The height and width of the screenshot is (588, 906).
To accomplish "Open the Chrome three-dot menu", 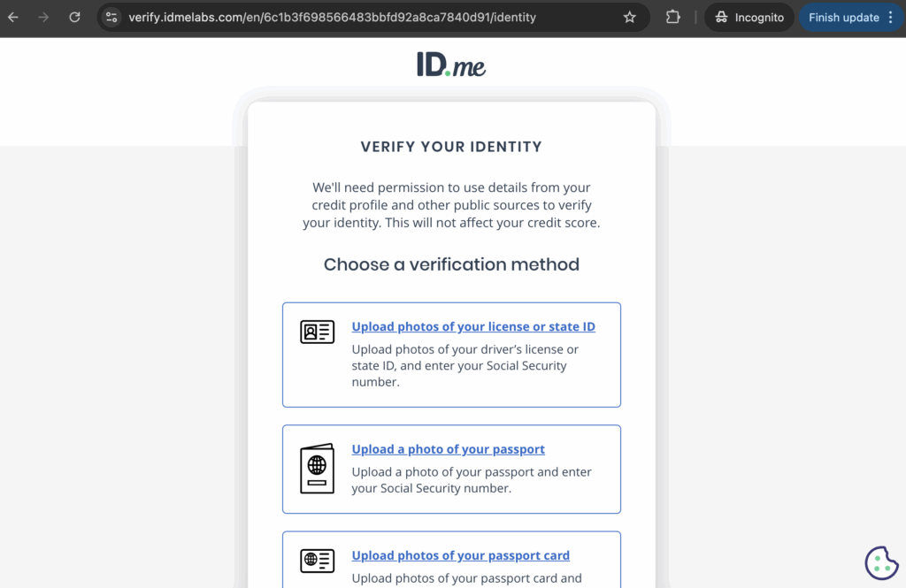I will (x=890, y=18).
